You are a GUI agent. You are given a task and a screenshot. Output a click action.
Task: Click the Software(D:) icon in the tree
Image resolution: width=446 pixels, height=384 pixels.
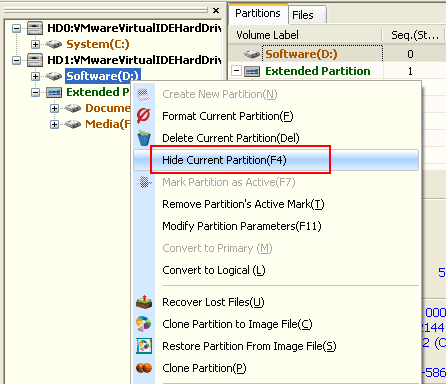click(x=54, y=76)
